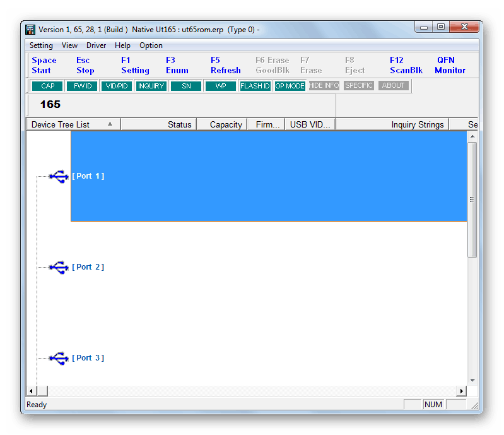
Task: Click the 165 label text
Action: click(50, 104)
